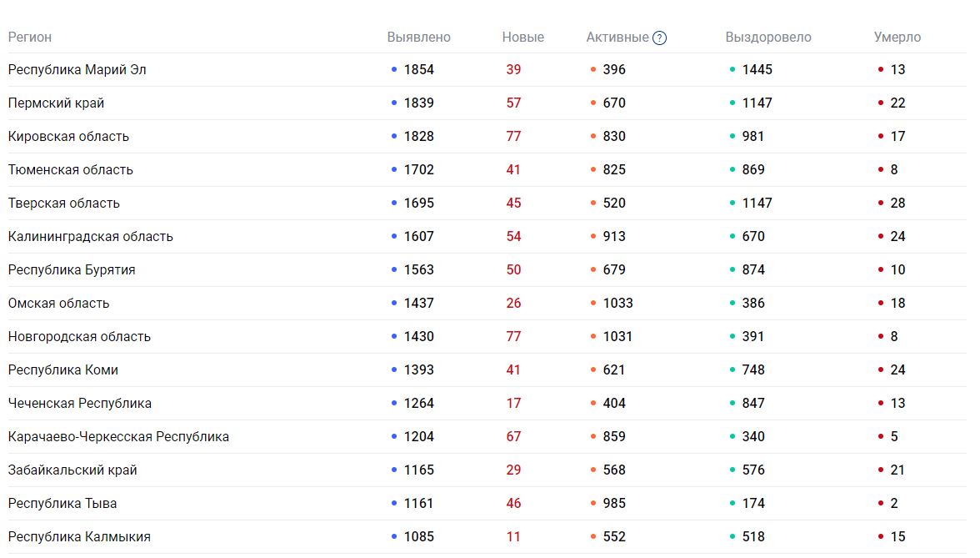The image size is (980, 558).
Task: Open Пермский край region entry
Action: pyautogui.click(x=57, y=103)
